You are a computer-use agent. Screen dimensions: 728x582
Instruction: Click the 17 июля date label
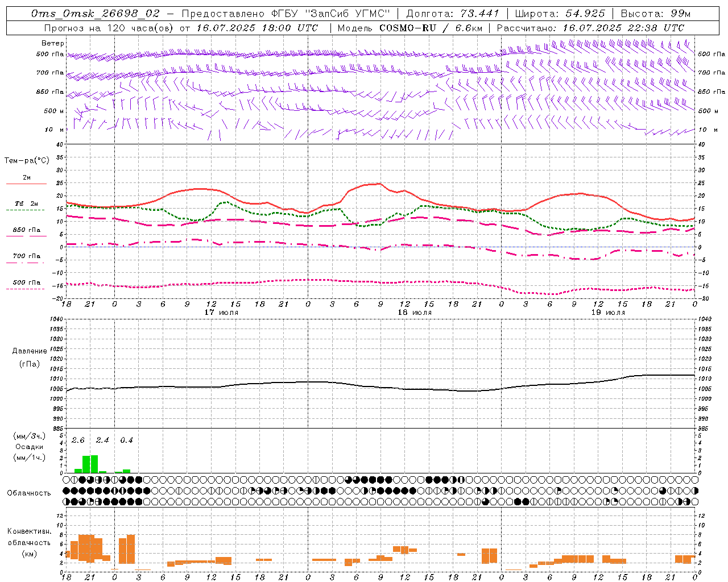pyautogui.click(x=221, y=313)
